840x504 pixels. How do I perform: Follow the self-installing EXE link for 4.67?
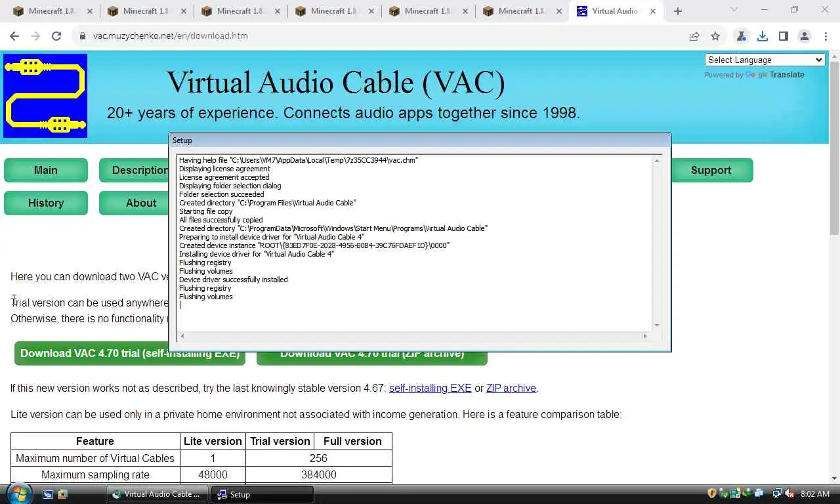click(x=430, y=388)
